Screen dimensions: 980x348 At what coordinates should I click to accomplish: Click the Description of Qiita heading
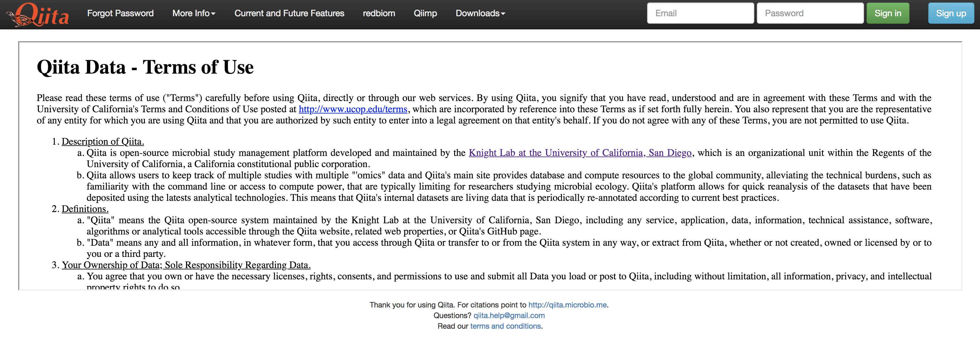point(103,142)
